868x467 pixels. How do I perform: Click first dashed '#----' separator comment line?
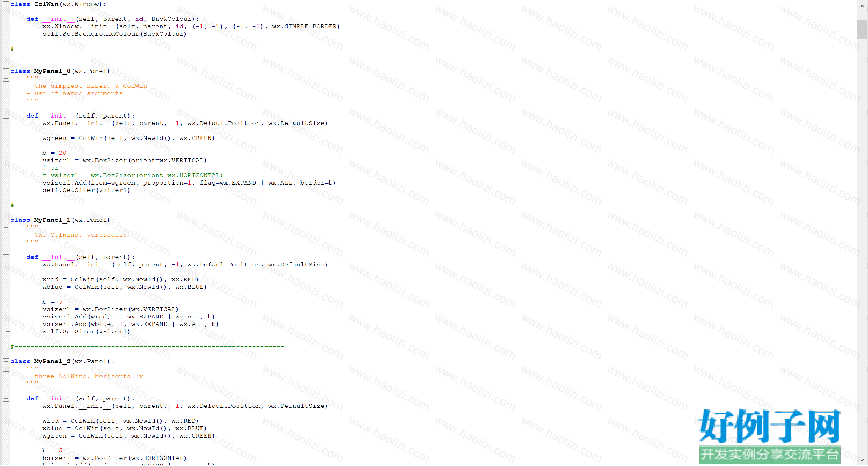(147, 49)
